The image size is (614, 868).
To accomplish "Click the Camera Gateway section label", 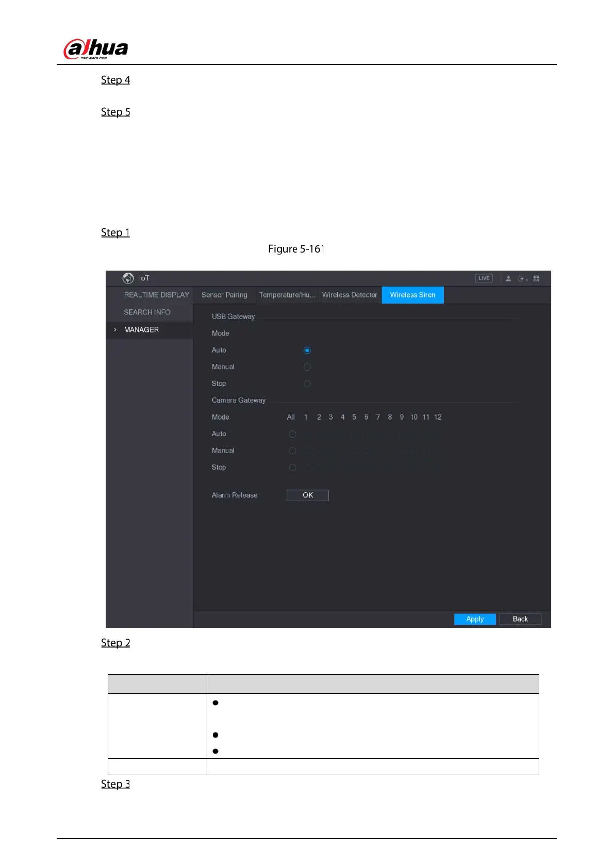I will 239,400.
